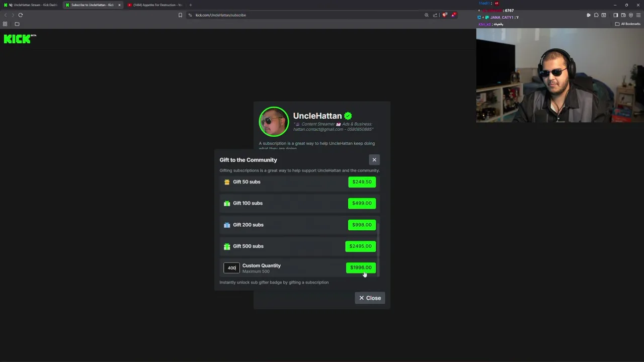Screen dimensions: 644x362
Task: Open the Brave VPN shield icon
Action: (631, 15)
